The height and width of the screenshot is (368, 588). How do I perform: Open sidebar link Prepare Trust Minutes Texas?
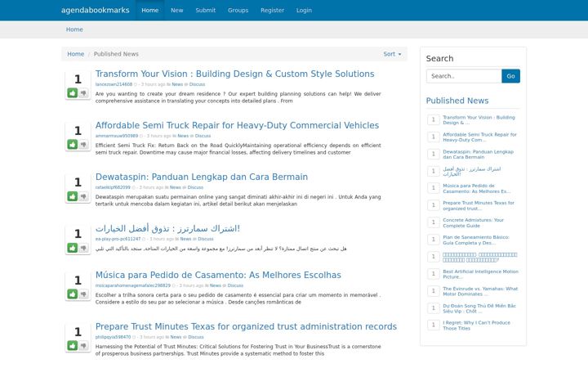[479, 206]
